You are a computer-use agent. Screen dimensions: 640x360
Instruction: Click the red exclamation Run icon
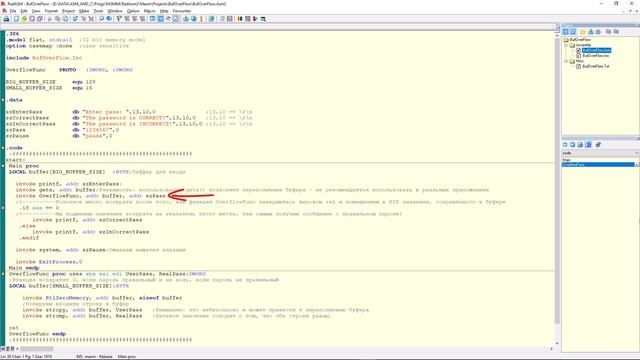201,19
